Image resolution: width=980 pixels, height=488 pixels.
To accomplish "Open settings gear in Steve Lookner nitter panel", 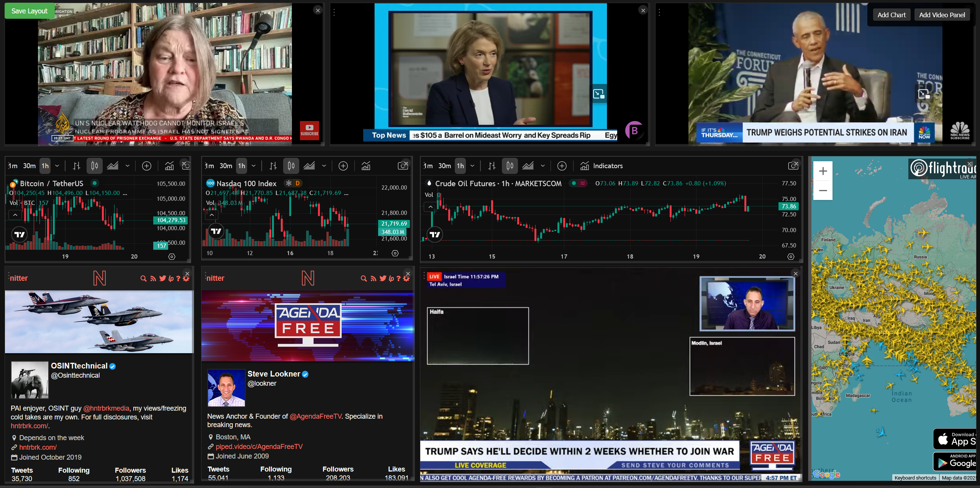I will [406, 278].
